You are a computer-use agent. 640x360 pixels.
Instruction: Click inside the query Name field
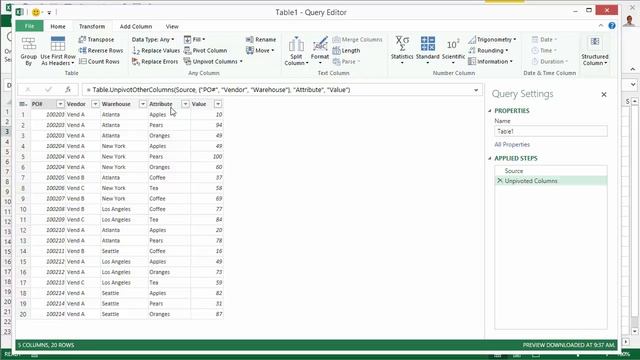[x=551, y=131]
